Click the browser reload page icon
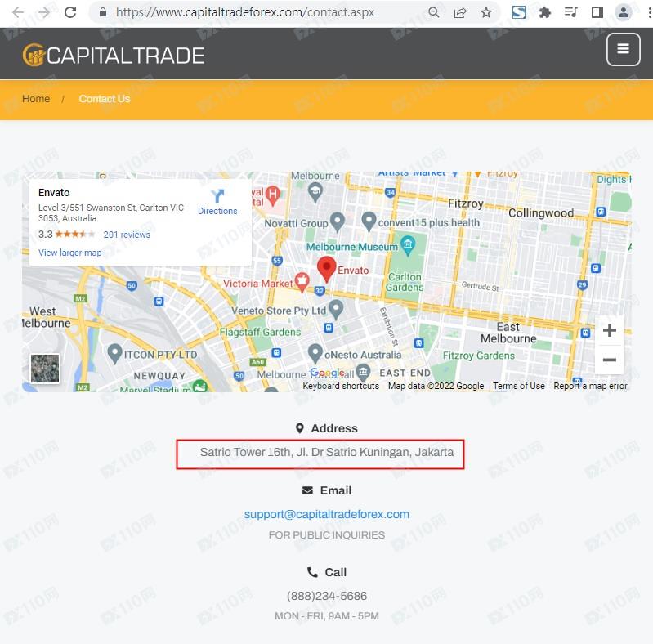Image resolution: width=653 pixels, height=644 pixels. 70,12
